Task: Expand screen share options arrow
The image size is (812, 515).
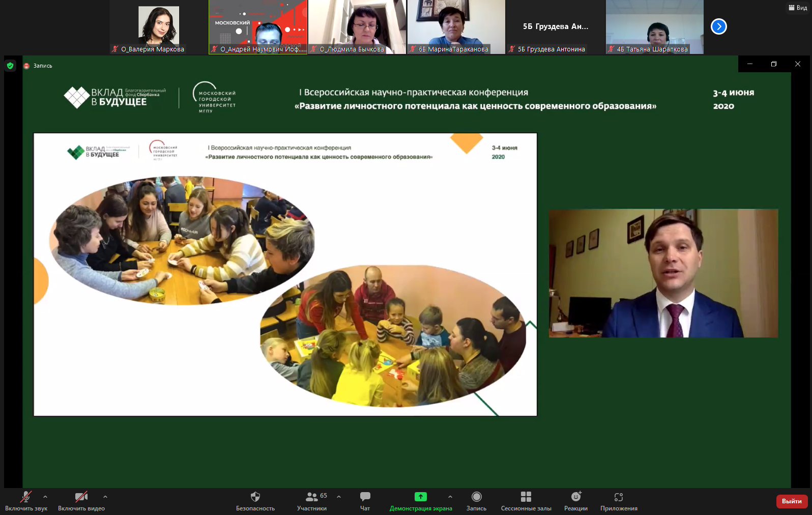Action: (450, 497)
